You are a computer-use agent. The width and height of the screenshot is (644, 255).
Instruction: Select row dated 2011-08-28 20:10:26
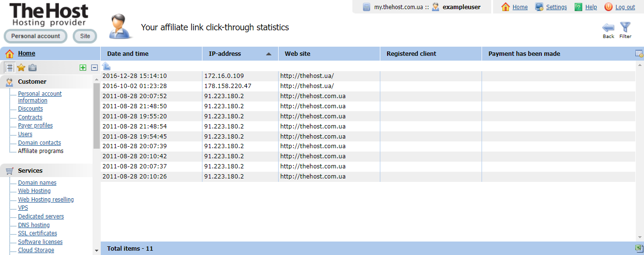pos(368,177)
